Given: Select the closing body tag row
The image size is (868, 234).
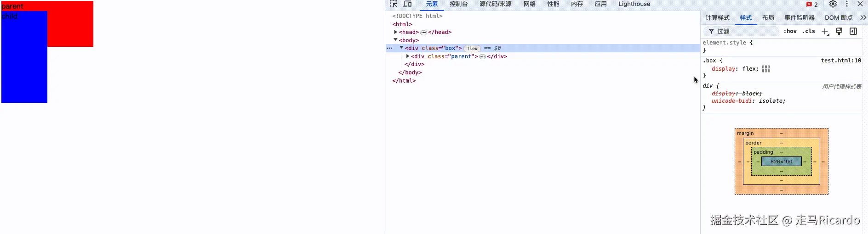Looking at the screenshot, I should click(x=410, y=72).
